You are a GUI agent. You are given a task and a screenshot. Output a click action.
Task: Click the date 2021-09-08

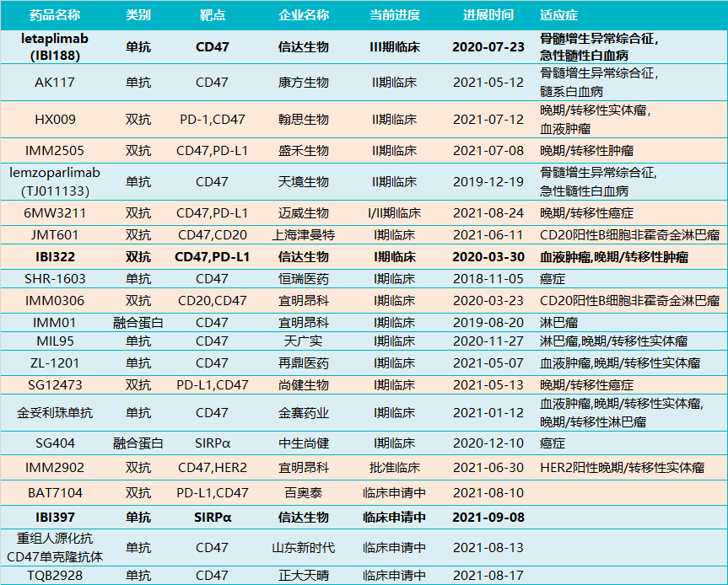(x=488, y=517)
